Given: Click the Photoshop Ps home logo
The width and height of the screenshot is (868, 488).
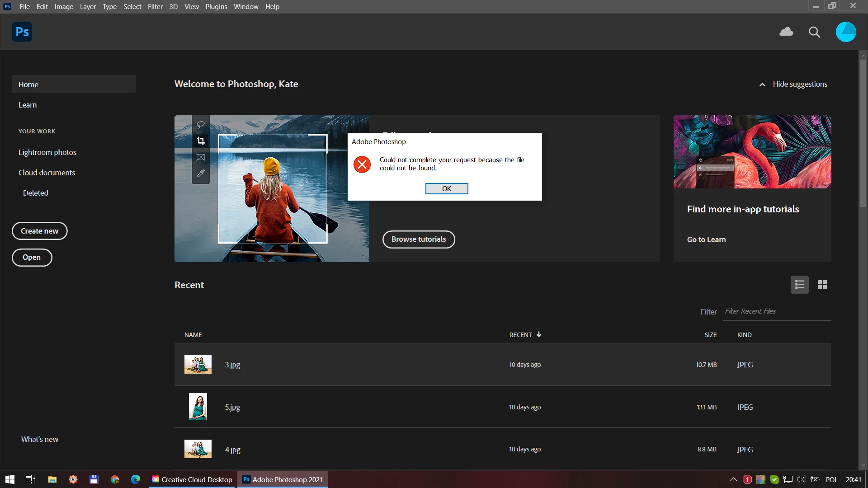Looking at the screenshot, I should 22,32.
